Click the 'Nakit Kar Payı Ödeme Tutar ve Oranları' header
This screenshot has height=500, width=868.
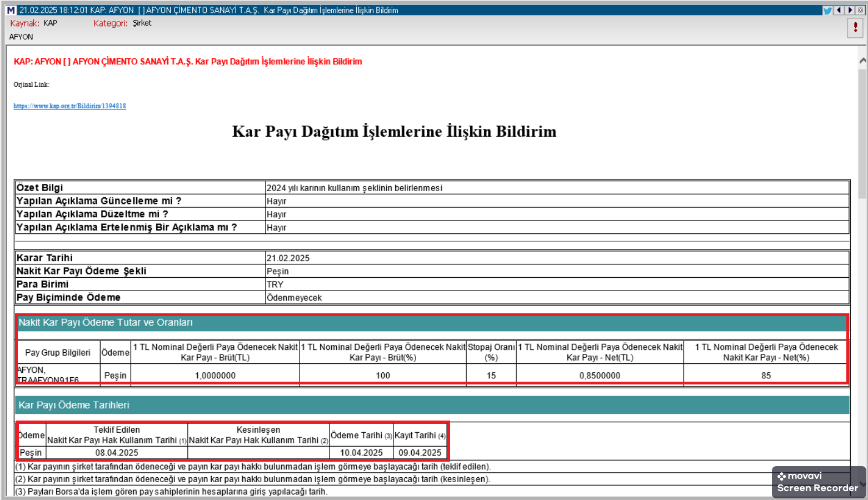point(106,323)
